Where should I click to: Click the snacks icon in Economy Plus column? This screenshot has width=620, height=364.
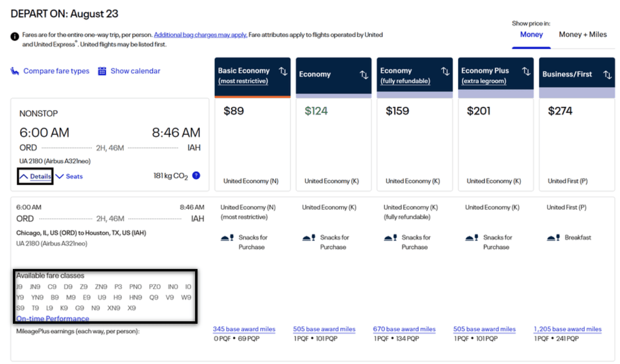point(471,238)
